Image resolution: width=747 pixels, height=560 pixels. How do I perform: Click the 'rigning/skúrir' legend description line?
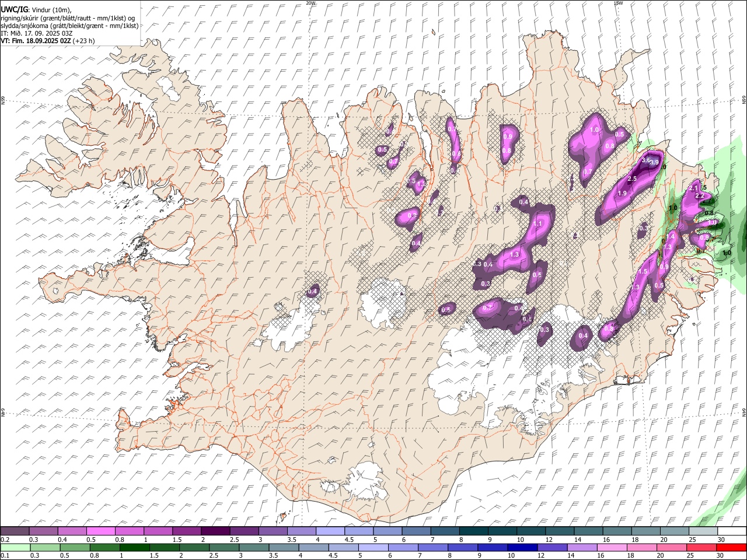(68, 18)
